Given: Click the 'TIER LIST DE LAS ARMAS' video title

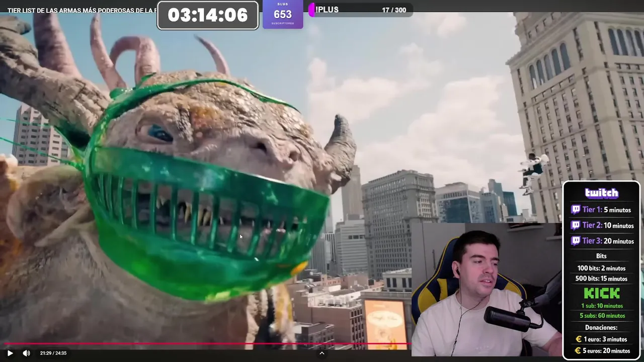Looking at the screenshot, I should [82, 10].
